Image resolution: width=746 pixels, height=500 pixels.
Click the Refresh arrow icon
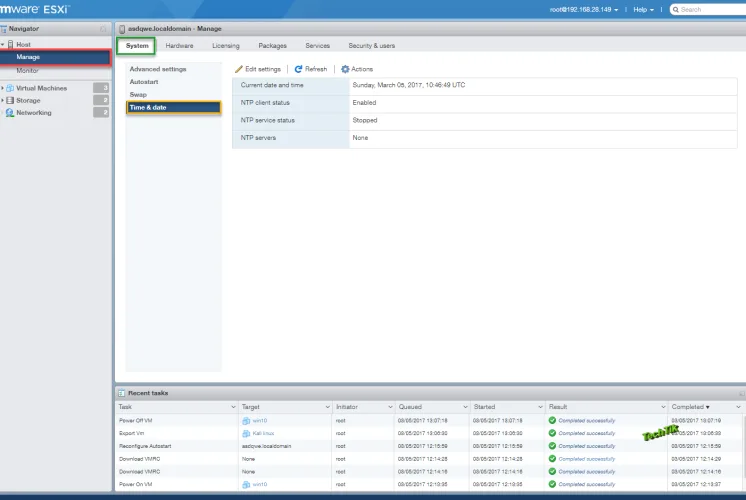[298, 69]
